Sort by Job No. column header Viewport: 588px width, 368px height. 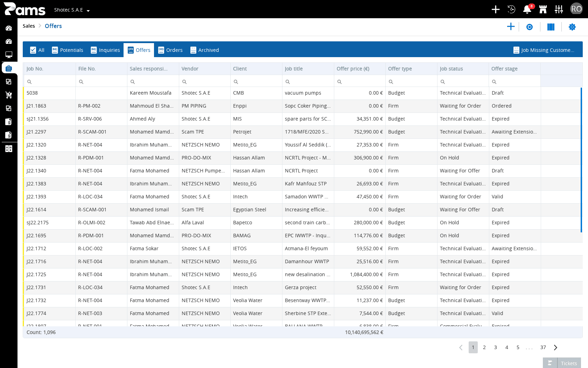[x=49, y=69]
